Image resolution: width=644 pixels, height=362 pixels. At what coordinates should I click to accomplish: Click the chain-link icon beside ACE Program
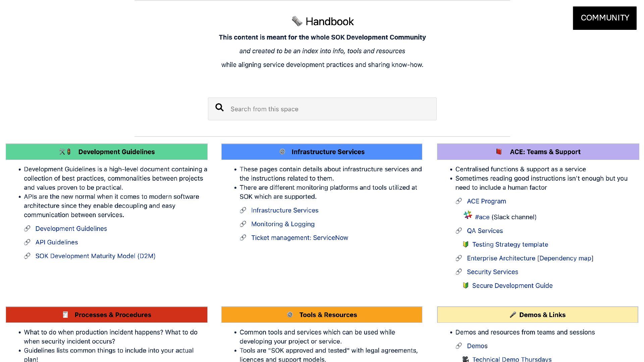coord(459,201)
